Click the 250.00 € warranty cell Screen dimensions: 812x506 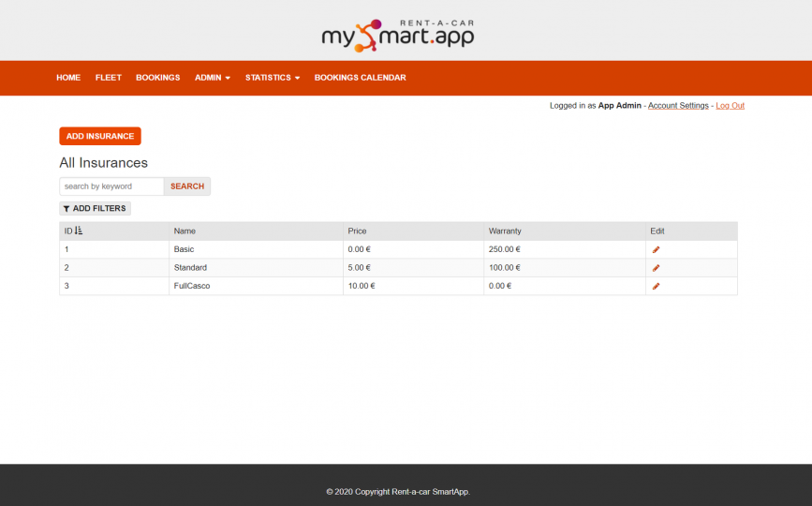(x=565, y=249)
